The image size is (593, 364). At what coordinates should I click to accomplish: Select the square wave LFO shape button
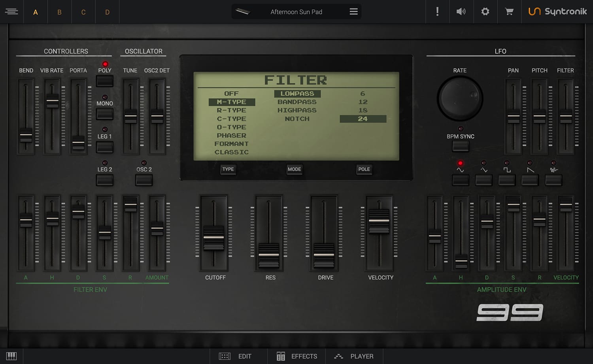pyautogui.click(x=507, y=180)
